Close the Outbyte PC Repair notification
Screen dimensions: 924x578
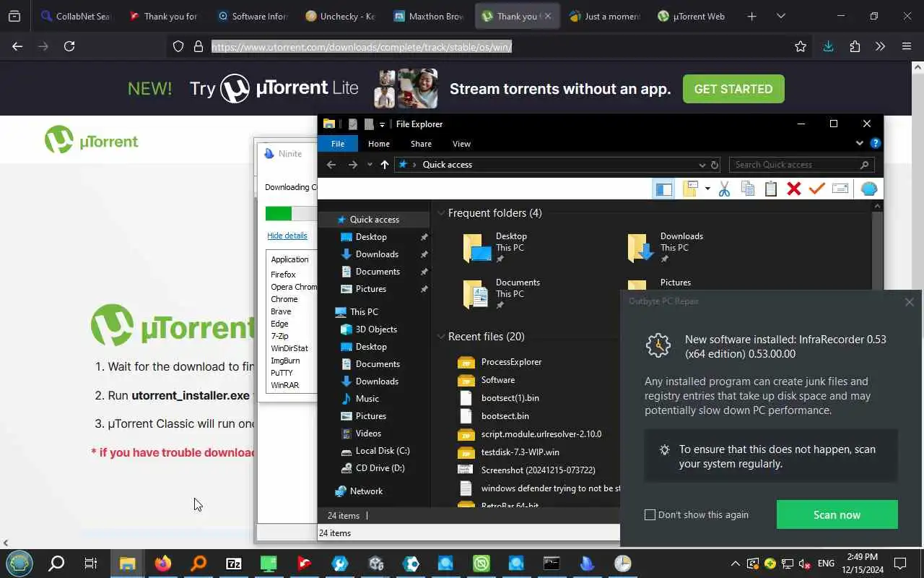click(910, 302)
